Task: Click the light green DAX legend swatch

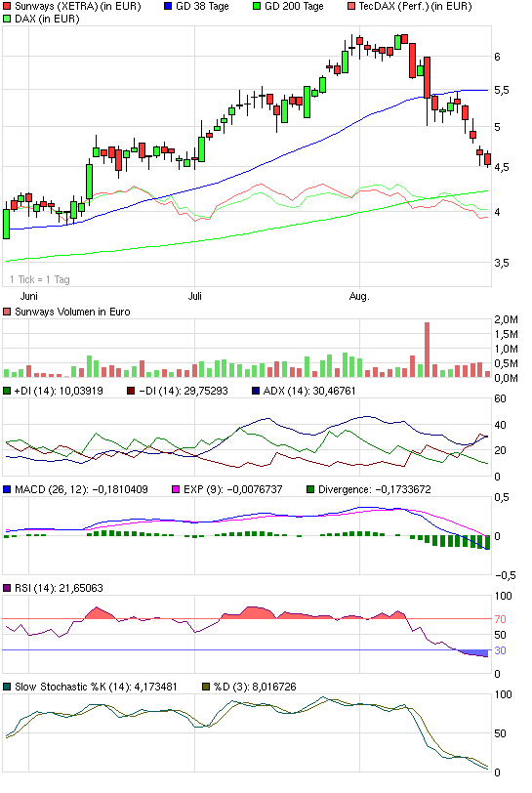Action: 7,19
